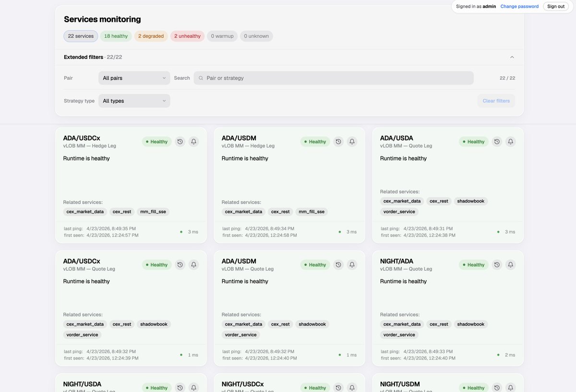Select vorder_service chip in ADA/USDCx Quote Leg card

[83, 335]
